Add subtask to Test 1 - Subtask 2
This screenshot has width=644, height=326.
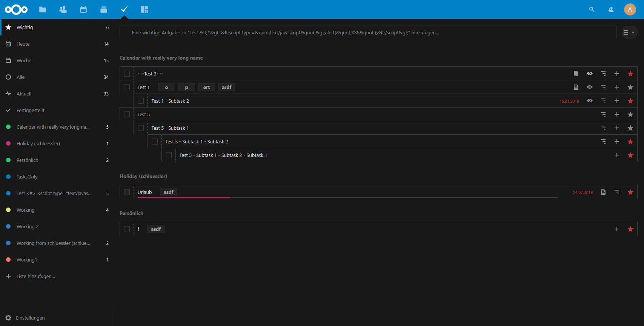coord(617,101)
